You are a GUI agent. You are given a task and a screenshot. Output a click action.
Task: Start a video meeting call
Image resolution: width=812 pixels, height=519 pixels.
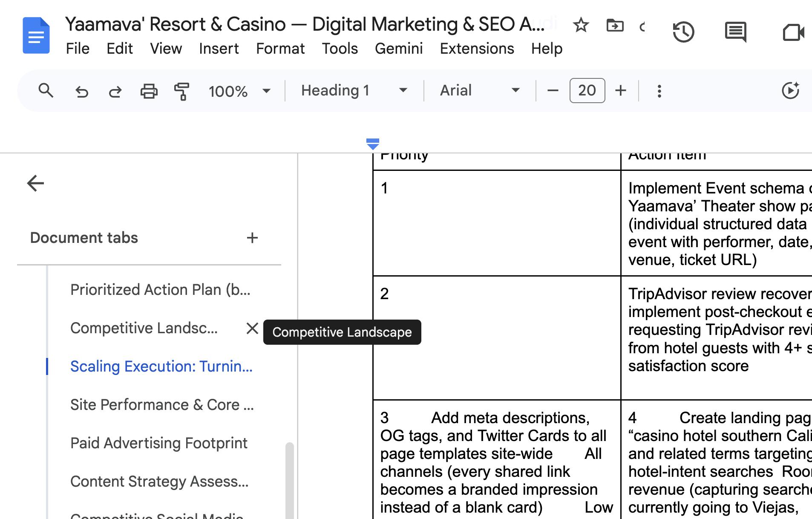pyautogui.click(x=793, y=32)
